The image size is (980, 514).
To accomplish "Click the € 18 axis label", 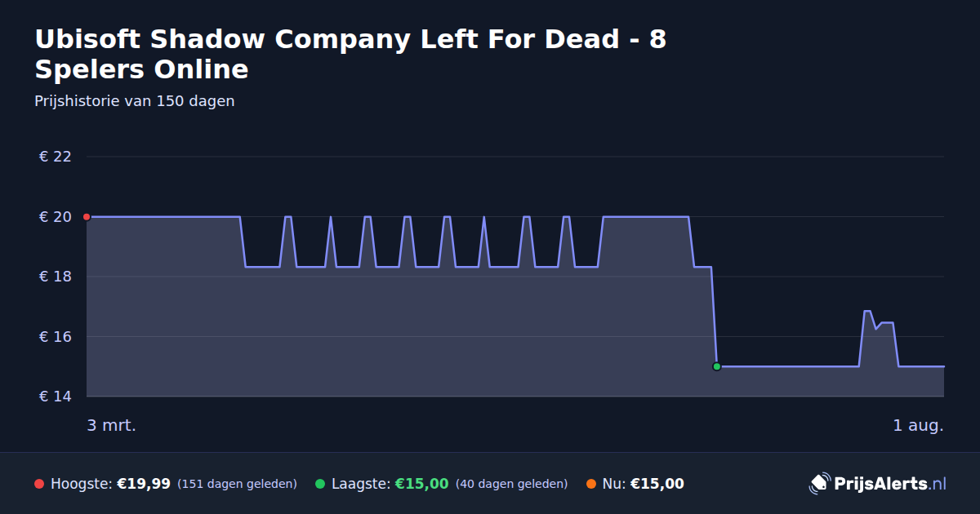I will coord(56,277).
